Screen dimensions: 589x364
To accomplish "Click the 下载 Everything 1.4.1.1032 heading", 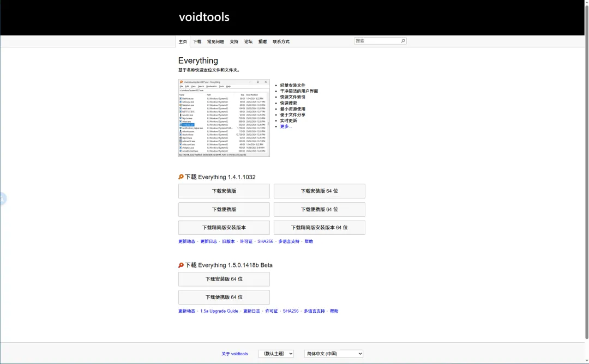I will point(220,177).
